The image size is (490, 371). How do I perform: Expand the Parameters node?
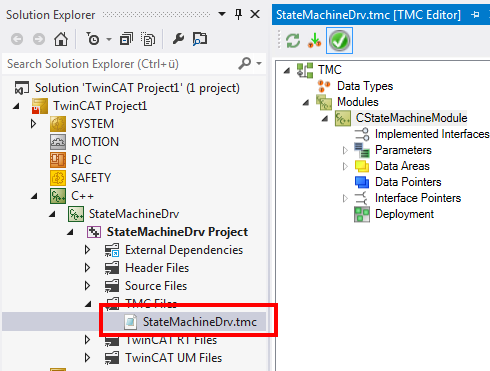click(345, 150)
